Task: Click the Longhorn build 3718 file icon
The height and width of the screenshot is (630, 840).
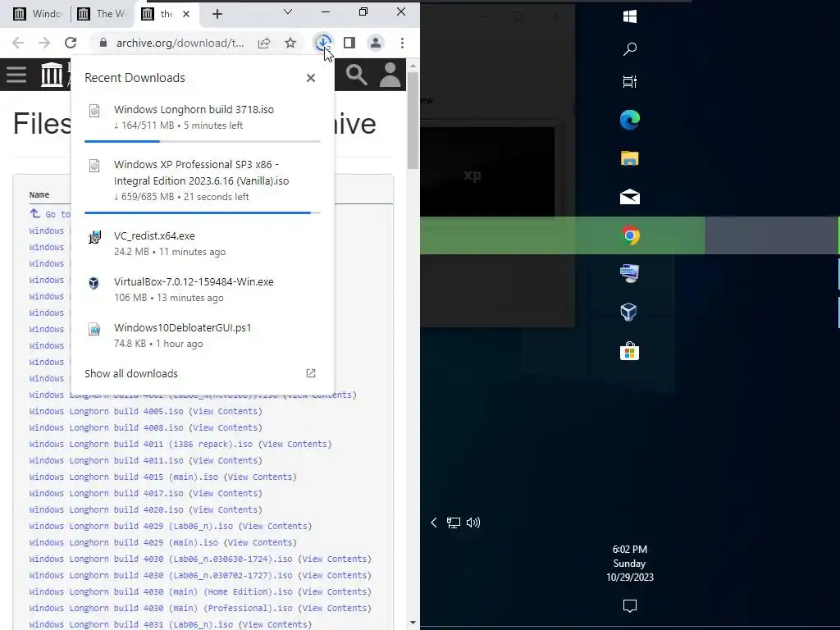Action: [x=94, y=111]
